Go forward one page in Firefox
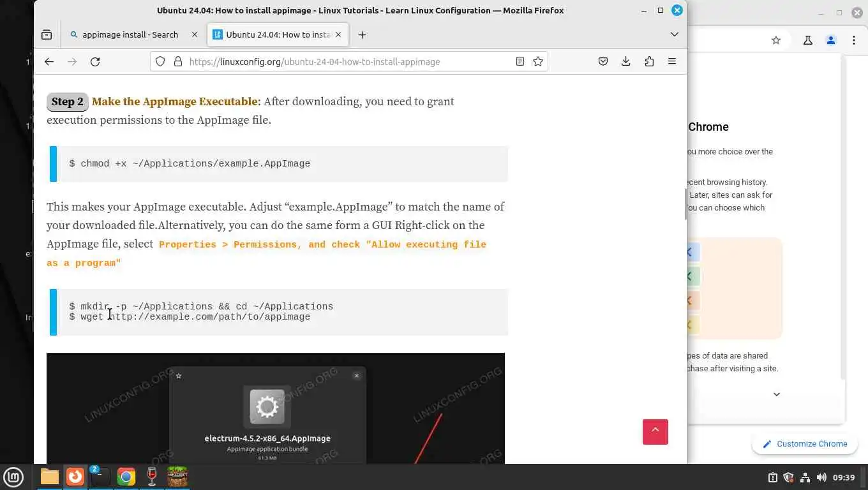Image resolution: width=868 pixels, height=490 pixels. click(x=72, y=61)
